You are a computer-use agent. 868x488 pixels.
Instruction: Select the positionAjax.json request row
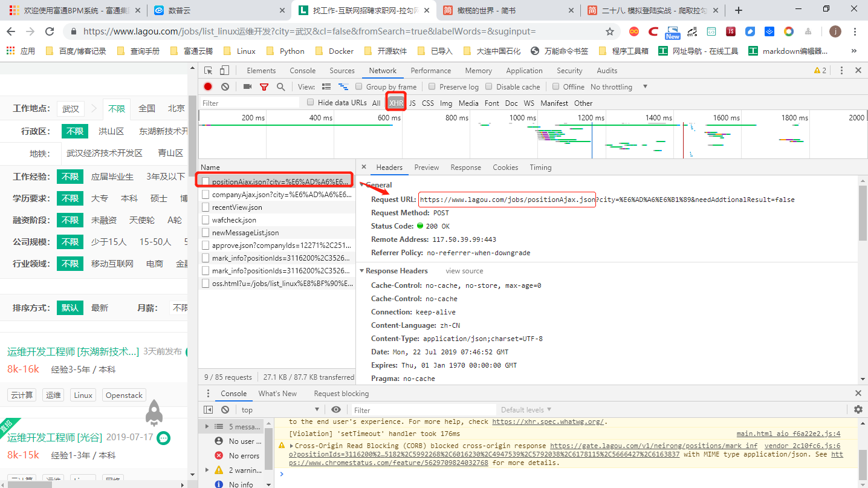click(277, 181)
